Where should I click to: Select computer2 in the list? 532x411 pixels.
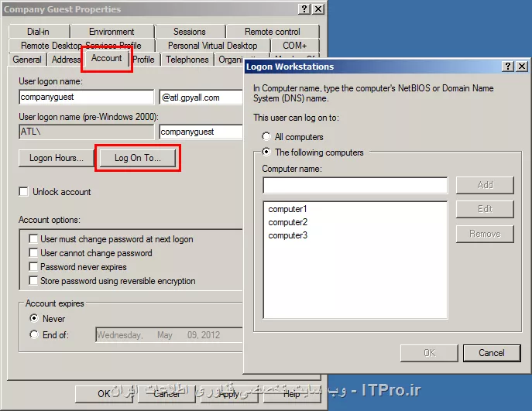[x=288, y=222]
